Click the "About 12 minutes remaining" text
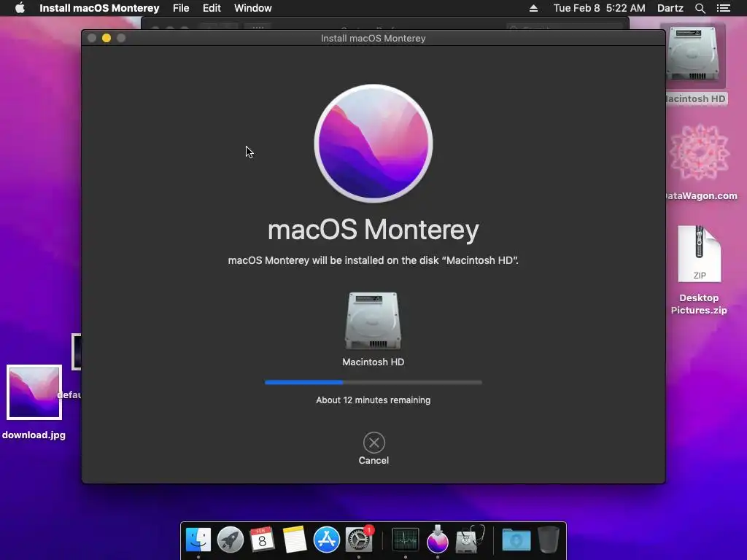This screenshot has height=560, width=747. (x=373, y=400)
